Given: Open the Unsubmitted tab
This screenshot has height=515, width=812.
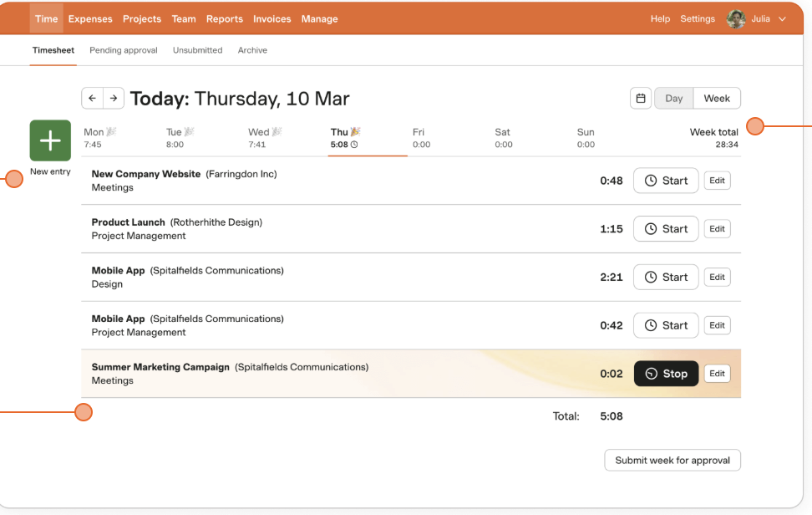Looking at the screenshot, I should pyautogui.click(x=197, y=50).
